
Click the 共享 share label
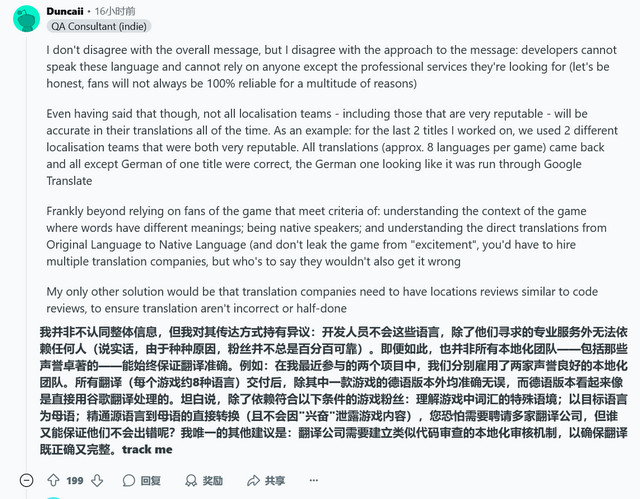275,481
